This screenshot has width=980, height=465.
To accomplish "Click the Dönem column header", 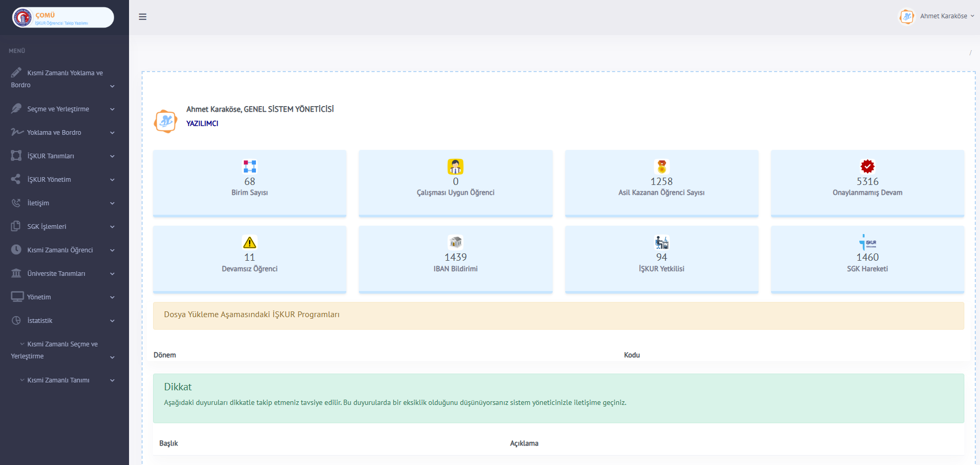I will click(x=165, y=355).
